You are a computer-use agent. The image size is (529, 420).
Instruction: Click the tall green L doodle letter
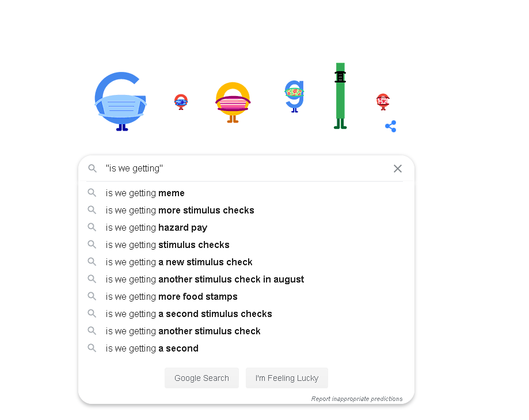340,95
